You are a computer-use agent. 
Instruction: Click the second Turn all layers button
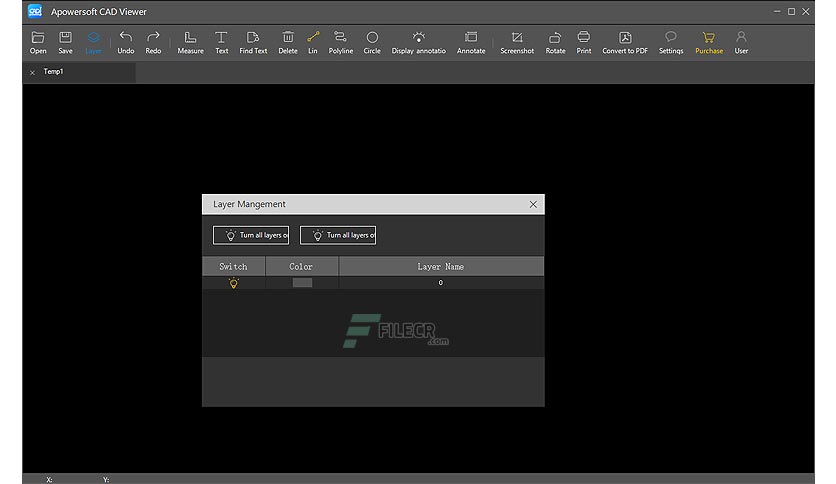pyautogui.click(x=337, y=235)
